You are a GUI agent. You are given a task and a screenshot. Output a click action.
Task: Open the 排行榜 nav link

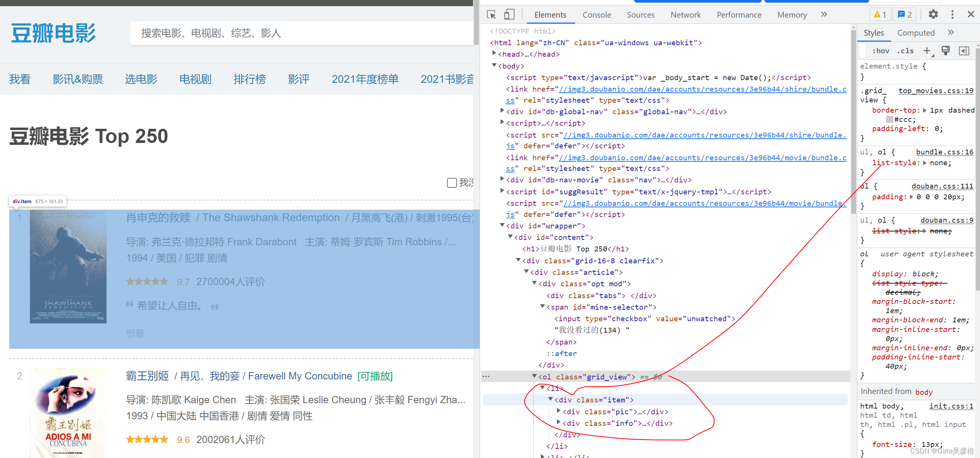pyautogui.click(x=250, y=79)
